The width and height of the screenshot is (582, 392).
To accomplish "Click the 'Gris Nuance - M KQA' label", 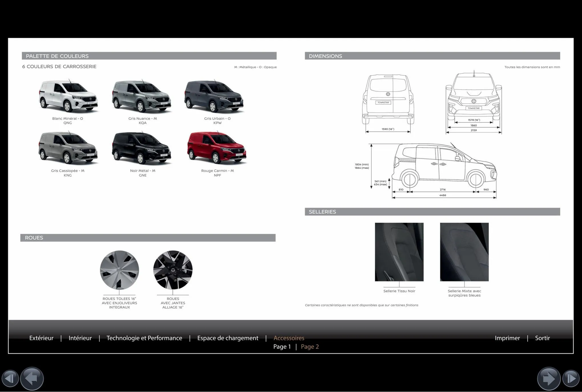I will 143,121.
